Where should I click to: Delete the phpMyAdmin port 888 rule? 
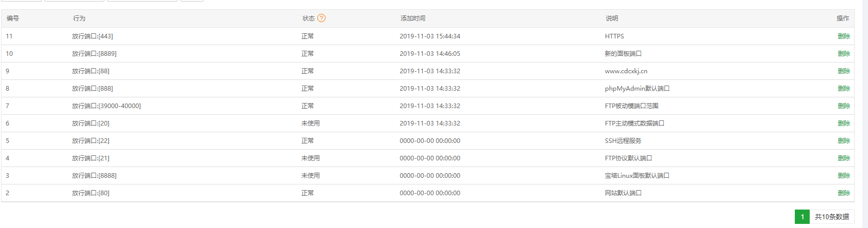[844, 89]
